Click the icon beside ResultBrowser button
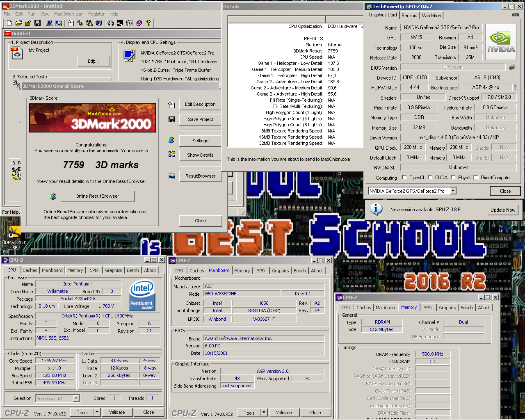The image size is (525, 420). click(171, 176)
